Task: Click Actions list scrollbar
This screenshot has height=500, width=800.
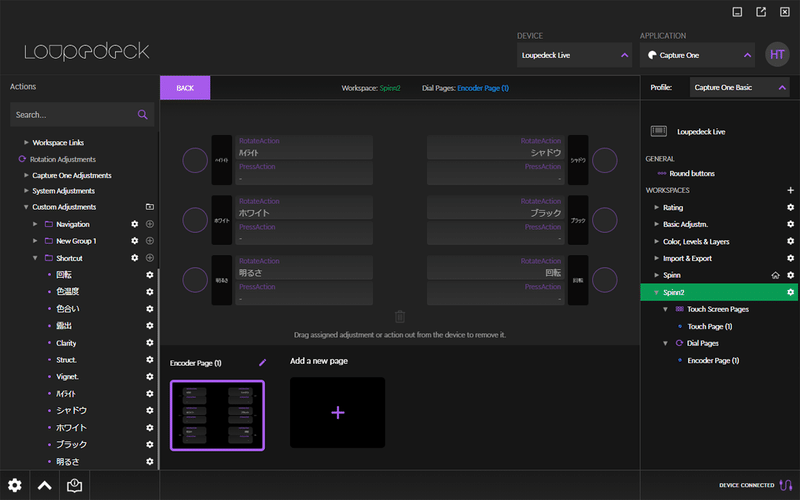Action: (158, 369)
